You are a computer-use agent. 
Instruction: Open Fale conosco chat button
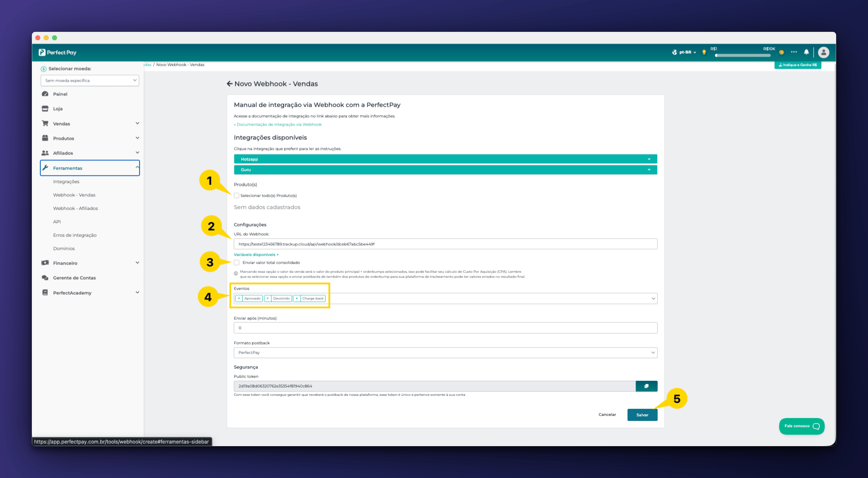(x=802, y=426)
